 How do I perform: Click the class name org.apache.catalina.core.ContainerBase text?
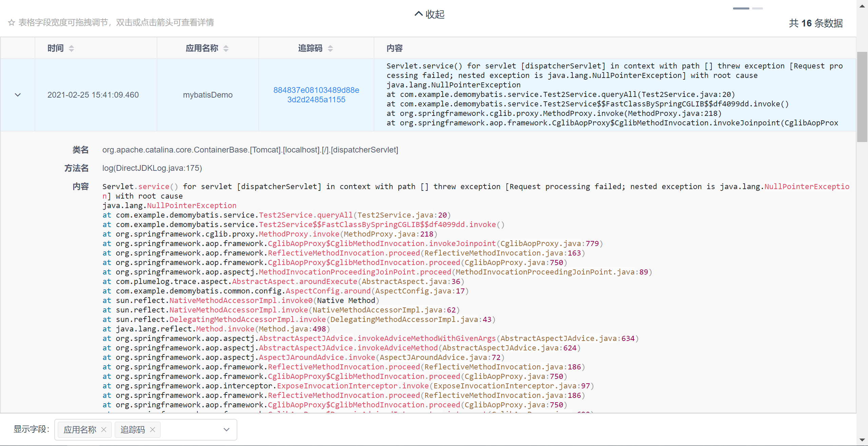coord(250,150)
